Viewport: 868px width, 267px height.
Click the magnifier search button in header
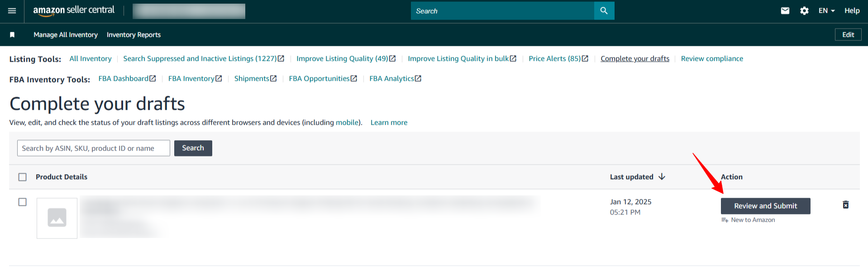pyautogui.click(x=604, y=11)
